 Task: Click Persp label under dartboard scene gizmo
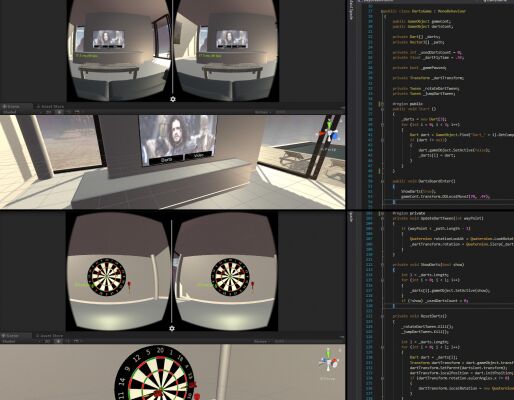328,378
